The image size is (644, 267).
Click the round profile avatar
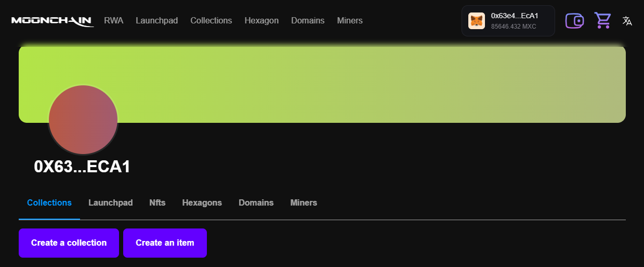point(83,120)
